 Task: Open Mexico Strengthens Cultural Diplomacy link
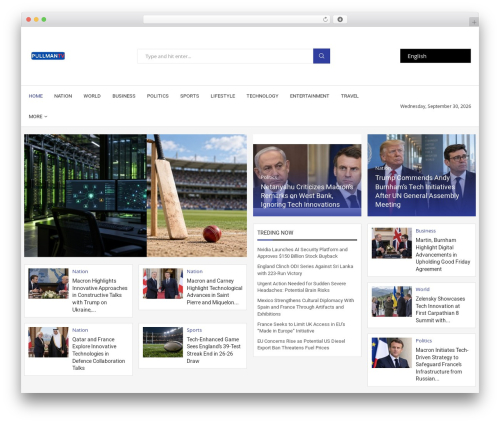(x=305, y=307)
